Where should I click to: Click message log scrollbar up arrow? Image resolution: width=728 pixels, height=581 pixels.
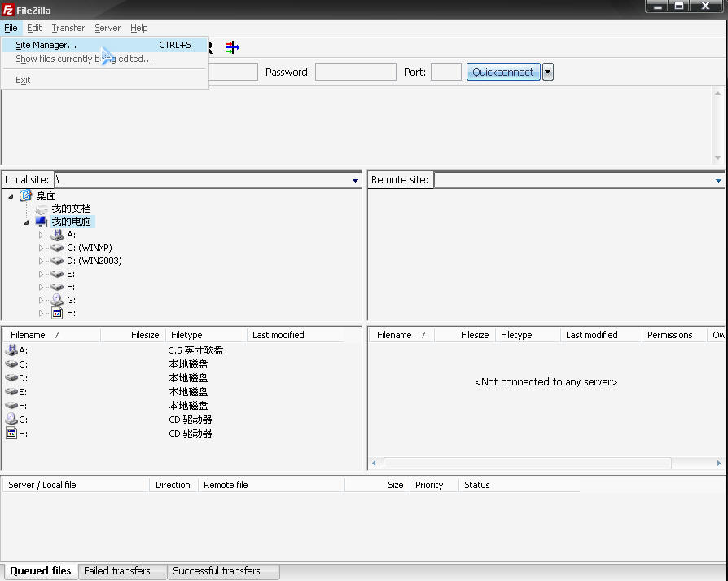pos(717,94)
